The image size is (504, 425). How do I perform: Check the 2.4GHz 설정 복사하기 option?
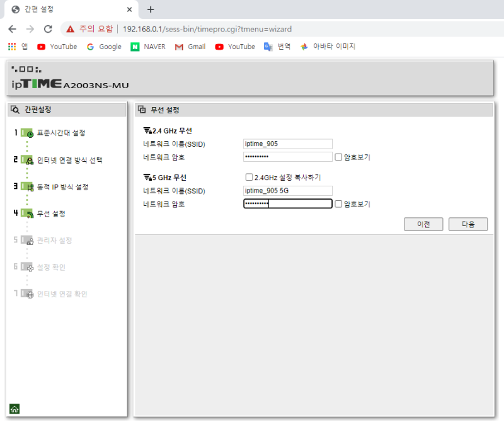(249, 177)
